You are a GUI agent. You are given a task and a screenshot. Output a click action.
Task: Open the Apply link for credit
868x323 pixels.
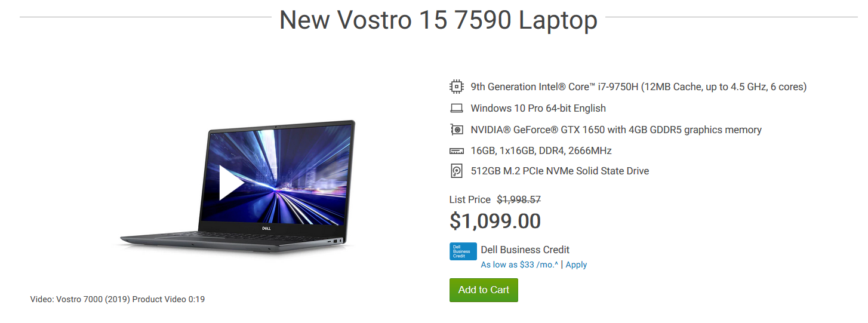point(576,264)
